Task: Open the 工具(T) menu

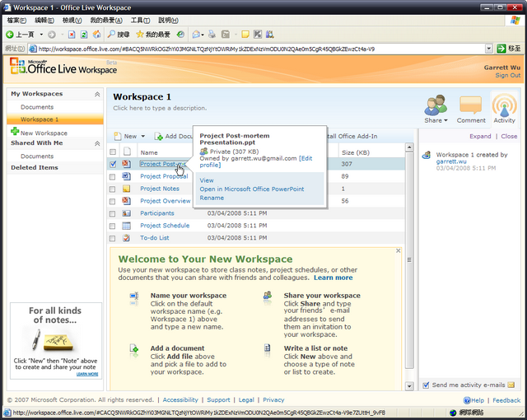Action: point(140,21)
